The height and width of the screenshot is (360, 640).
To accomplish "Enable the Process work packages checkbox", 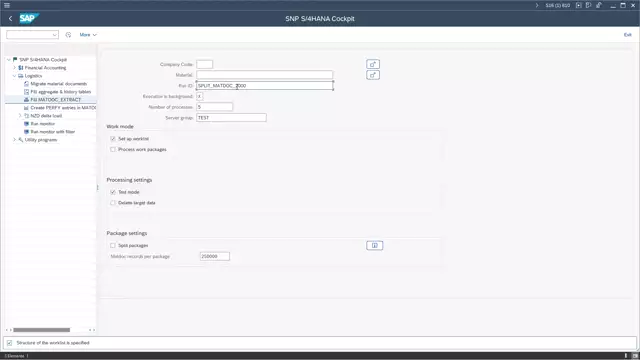I will pyautogui.click(x=113, y=149).
